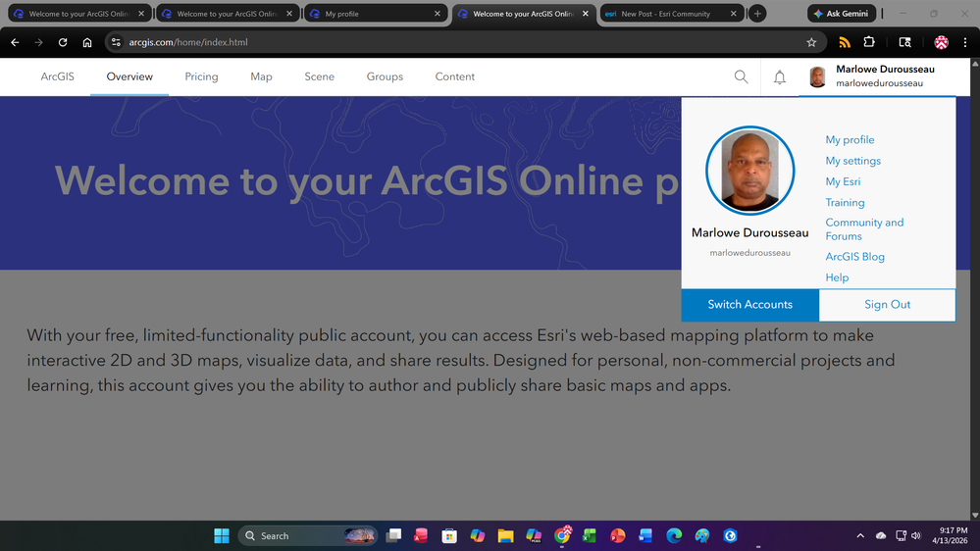This screenshot has width=980, height=551.
Task: Click the Sign Out button
Action: coord(887,305)
